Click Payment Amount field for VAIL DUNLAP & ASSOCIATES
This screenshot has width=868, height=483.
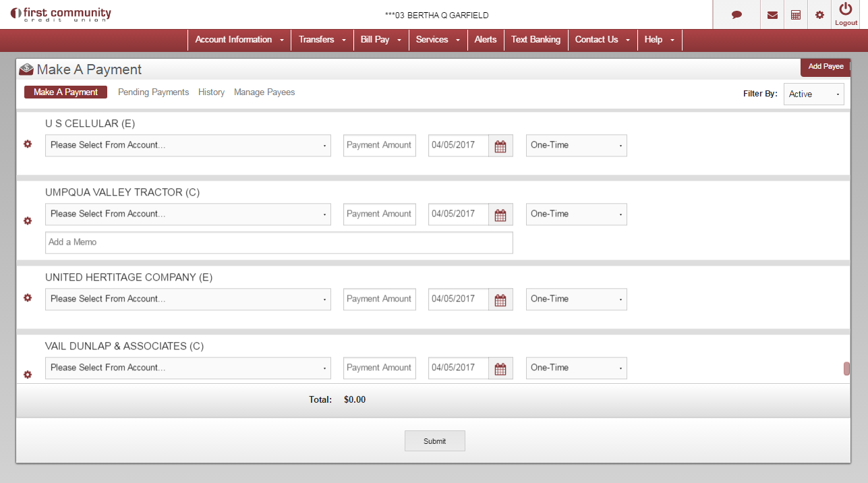click(x=380, y=368)
